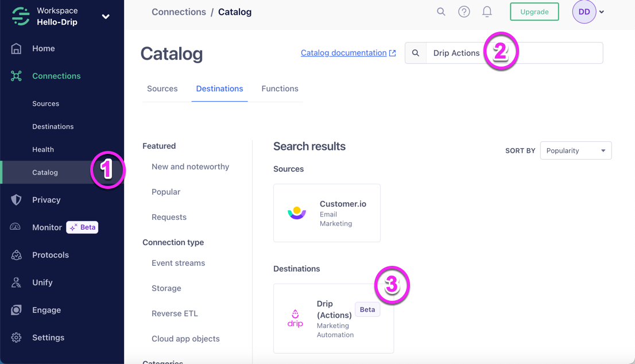Open Unify in the sidebar
This screenshot has height=364, width=635.
coord(42,282)
